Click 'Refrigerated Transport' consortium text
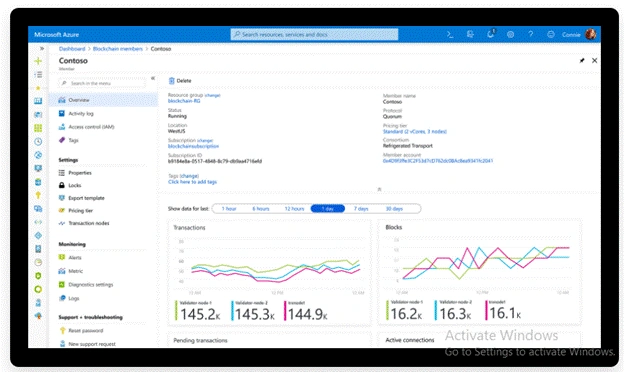Screen dimensions: 624x372 click(408, 146)
